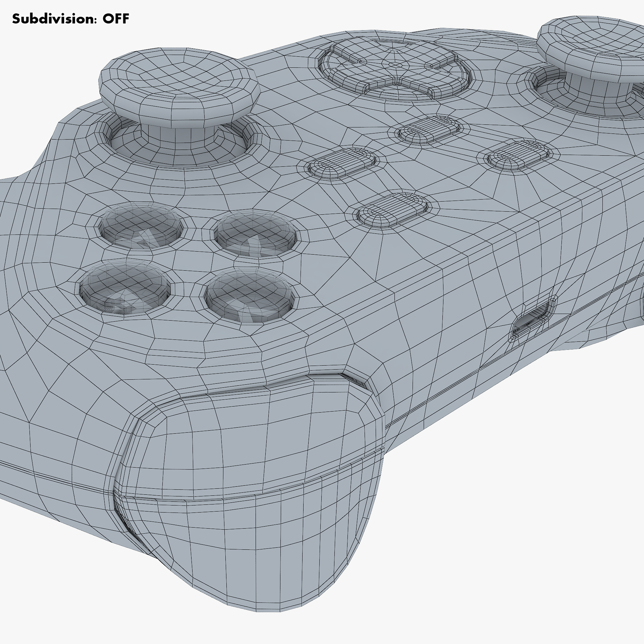Click the word 'OFF' in the label
The image size is (644, 644).
pos(116,19)
